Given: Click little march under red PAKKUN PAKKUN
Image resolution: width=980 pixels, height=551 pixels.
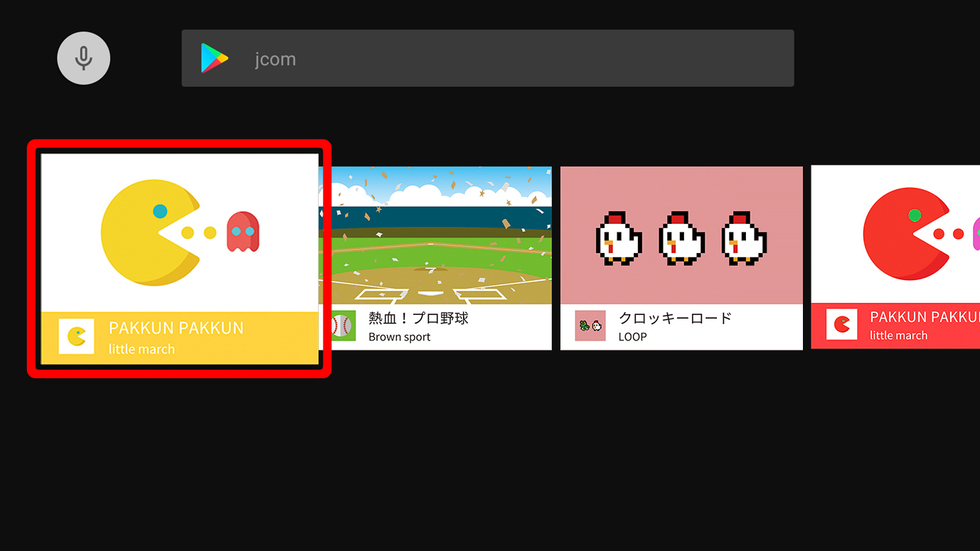Looking at the screenshot, I should click(898, 336).
